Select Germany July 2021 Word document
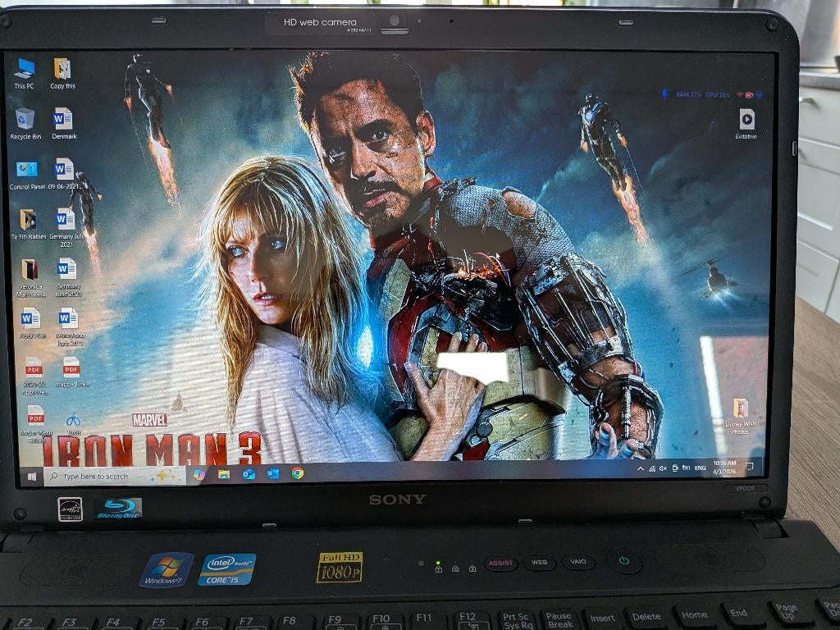 (x=66, y=227)
